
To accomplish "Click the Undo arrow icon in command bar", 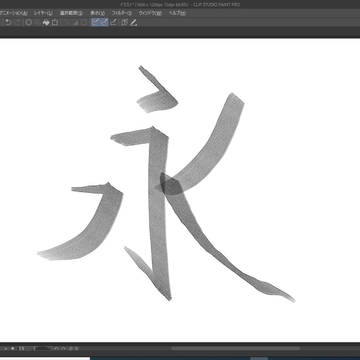I will (8, 23).
